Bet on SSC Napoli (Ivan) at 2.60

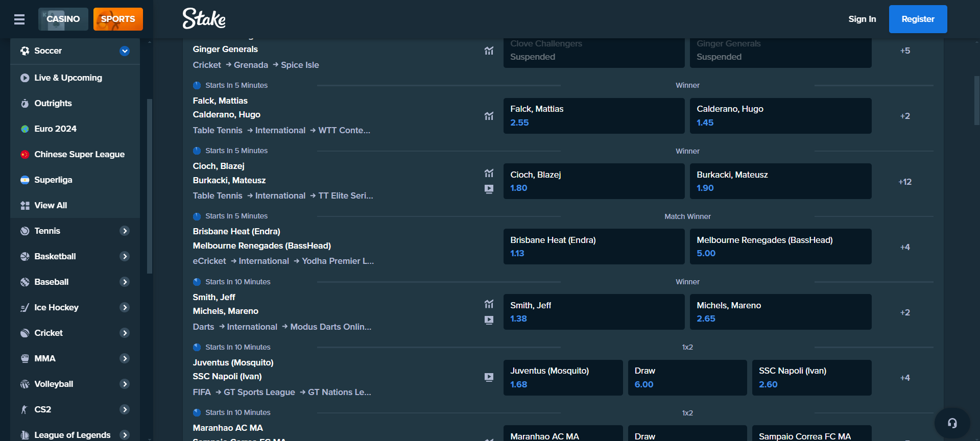click(811, 378)
